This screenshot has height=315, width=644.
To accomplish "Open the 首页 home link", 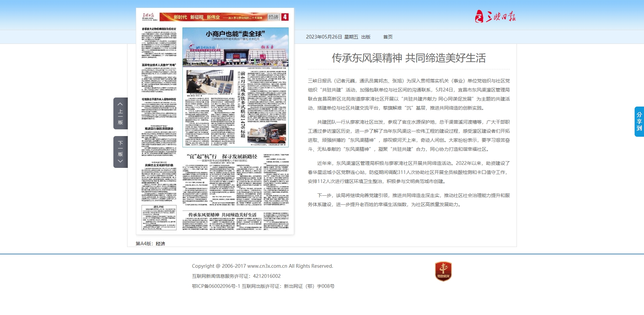I will (388, 37).
